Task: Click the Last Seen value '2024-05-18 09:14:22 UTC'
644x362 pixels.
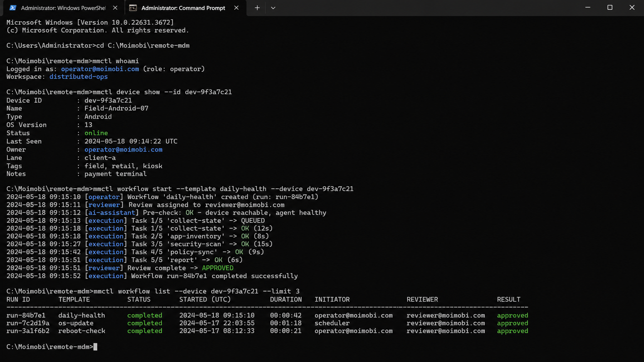Action: 131,142
